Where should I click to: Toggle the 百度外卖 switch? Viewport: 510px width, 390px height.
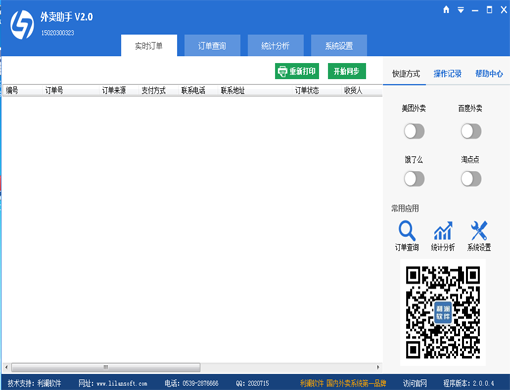pos(471,131)
